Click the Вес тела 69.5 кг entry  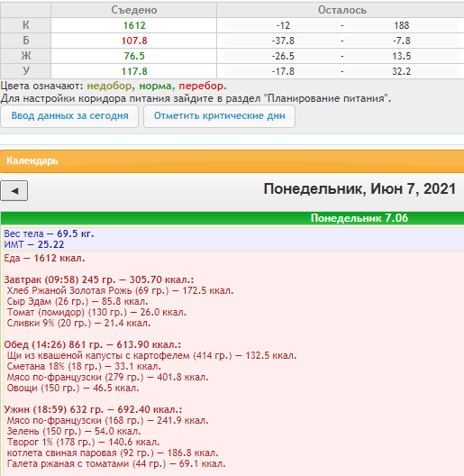point(50,233)
